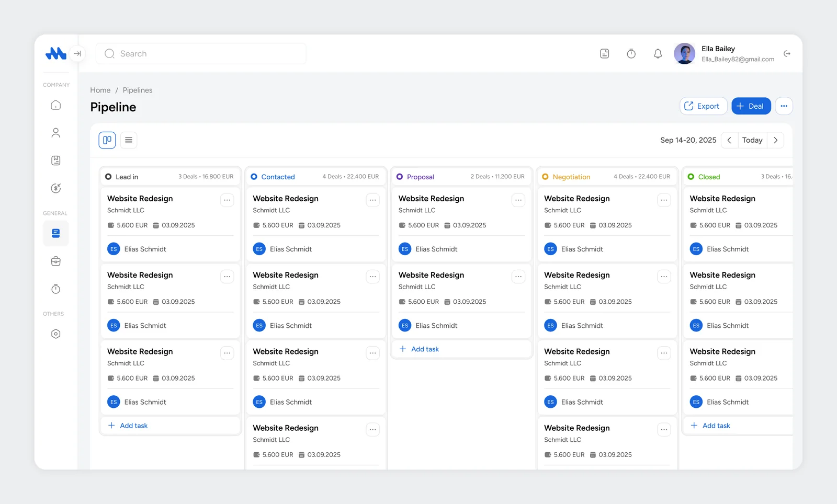
Task: Open Home breadcrumb link
Action: pos(100,90)
